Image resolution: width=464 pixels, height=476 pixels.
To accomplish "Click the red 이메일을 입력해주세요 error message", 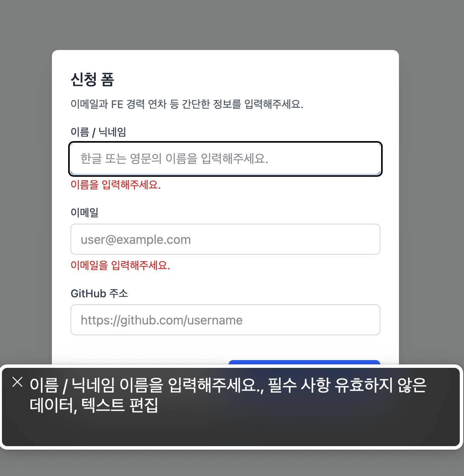I will pyautogui.click(x=120, y=265).
